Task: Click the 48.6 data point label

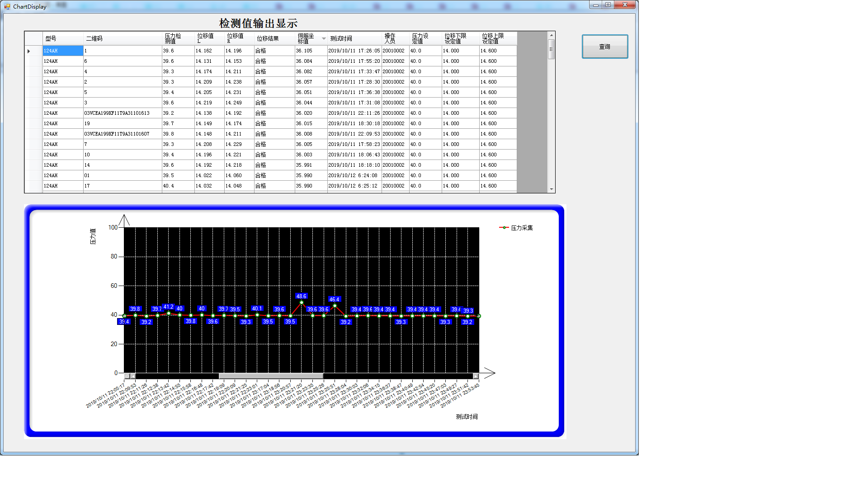Action: (301, 296)
